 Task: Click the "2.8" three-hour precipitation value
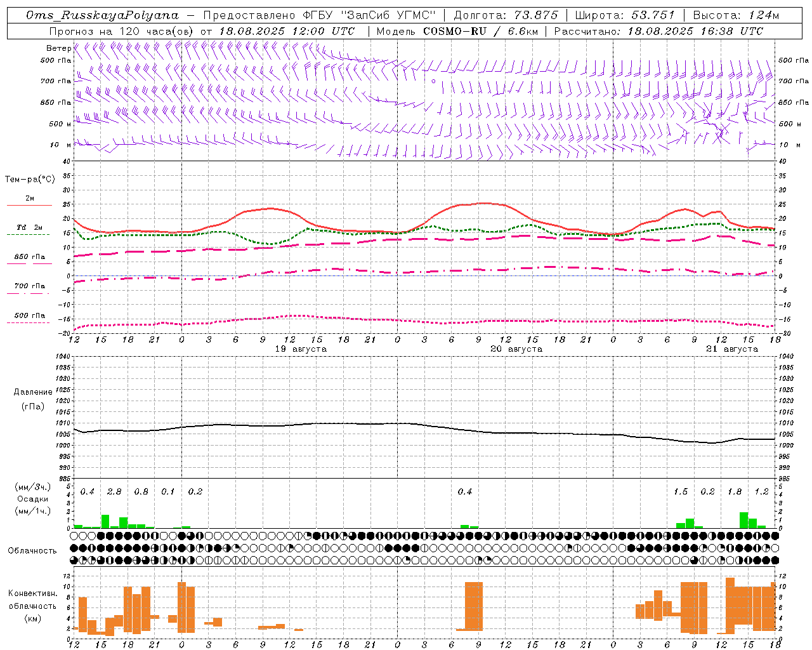coord(114,492)
